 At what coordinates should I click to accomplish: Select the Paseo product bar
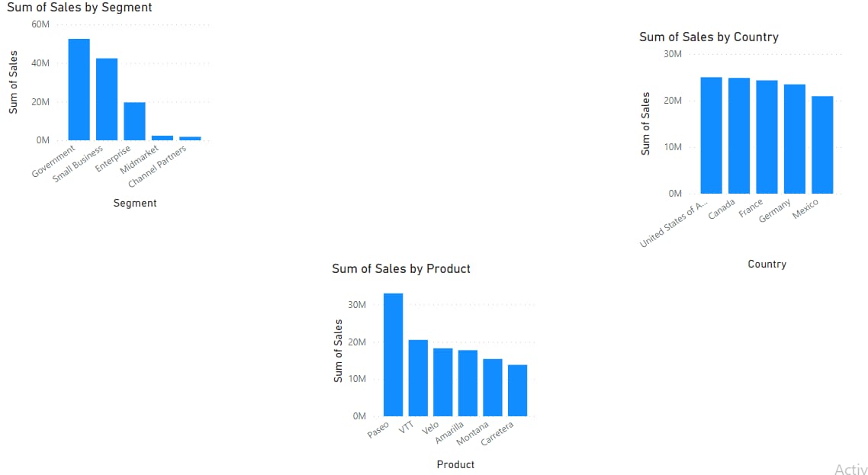point(393,355)
